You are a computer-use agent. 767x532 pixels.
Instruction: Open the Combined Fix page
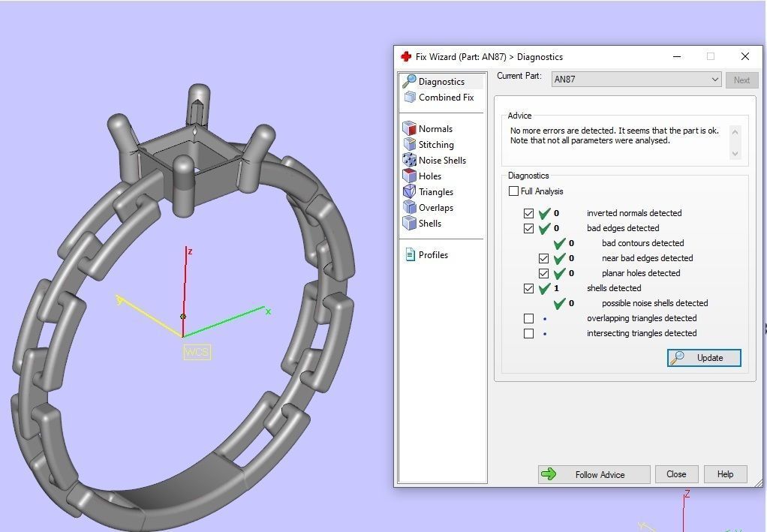click(x=439, y=98)
